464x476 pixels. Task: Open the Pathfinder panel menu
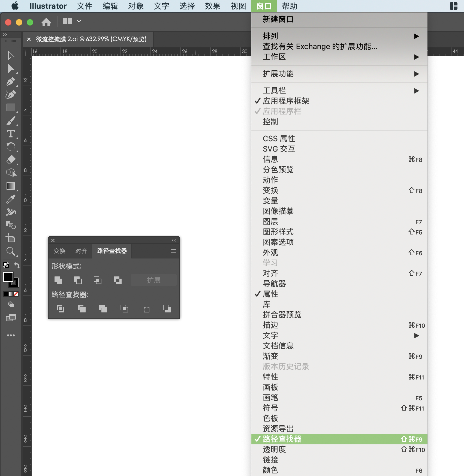pos(173,251)
